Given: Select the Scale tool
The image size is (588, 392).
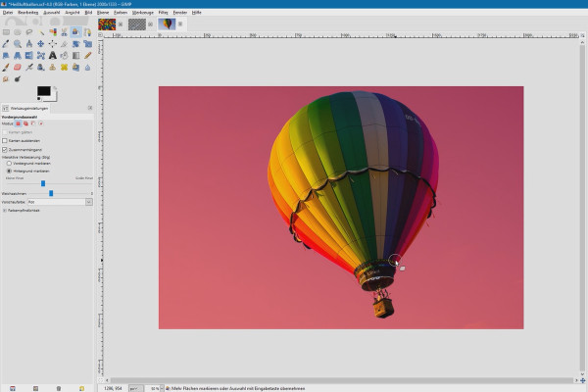Looking at the screenshot, I should click(87, 44).
